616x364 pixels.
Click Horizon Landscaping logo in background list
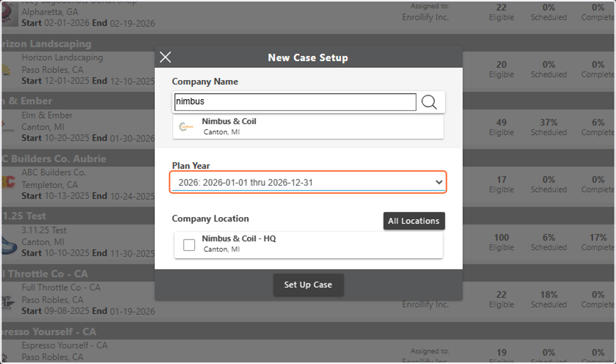click(x=7, y=70)
